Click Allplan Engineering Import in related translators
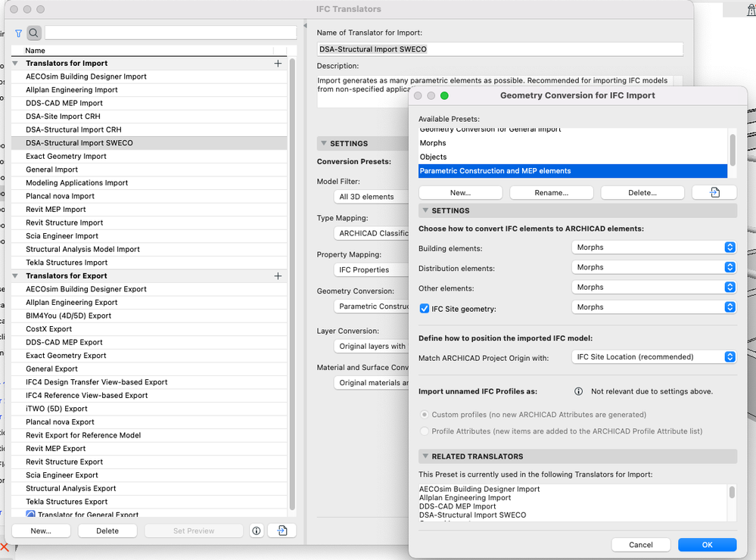 465,498
